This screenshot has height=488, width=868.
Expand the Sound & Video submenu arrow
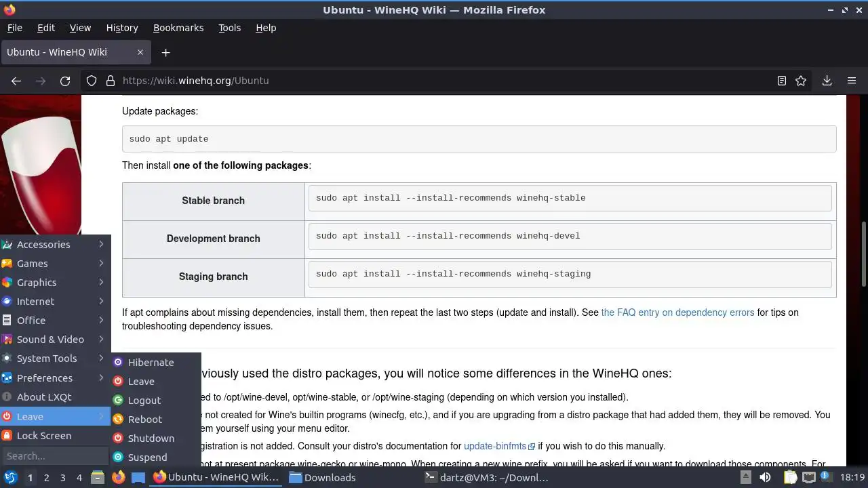(101, 339)
